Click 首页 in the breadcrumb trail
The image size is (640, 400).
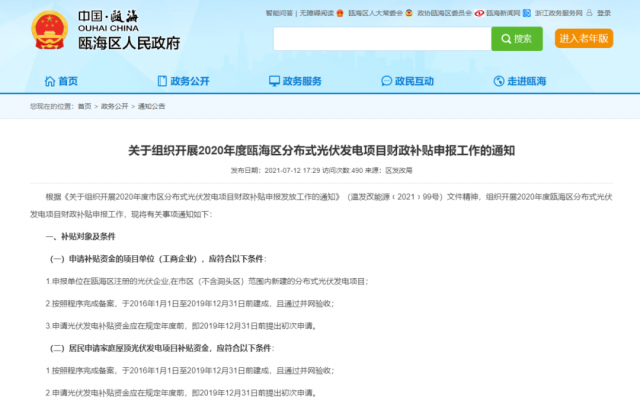coord(83,105)
